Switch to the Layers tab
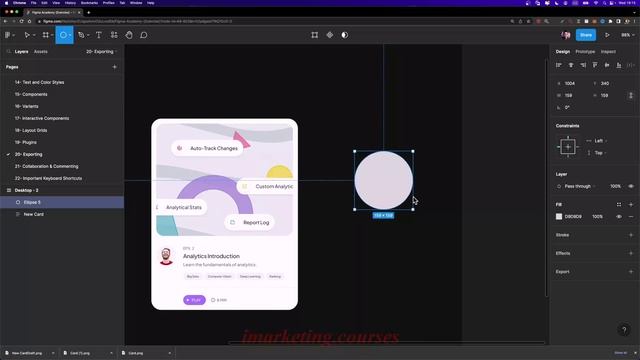 point(21,52)
